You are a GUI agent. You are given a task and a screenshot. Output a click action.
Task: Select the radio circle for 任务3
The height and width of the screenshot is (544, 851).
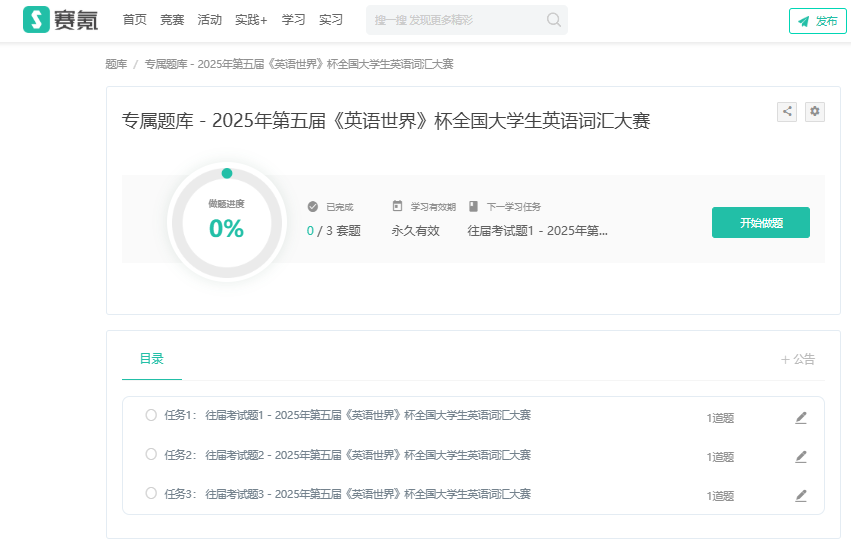151,493
